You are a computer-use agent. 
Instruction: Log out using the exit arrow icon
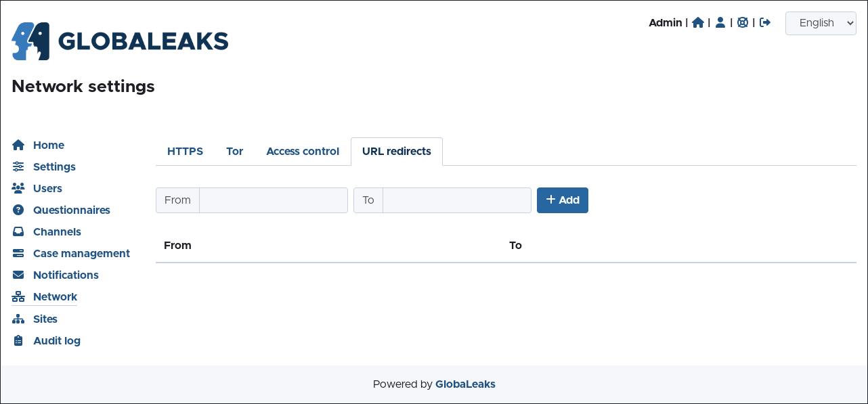pyautogui.click(x=765, y=22)
